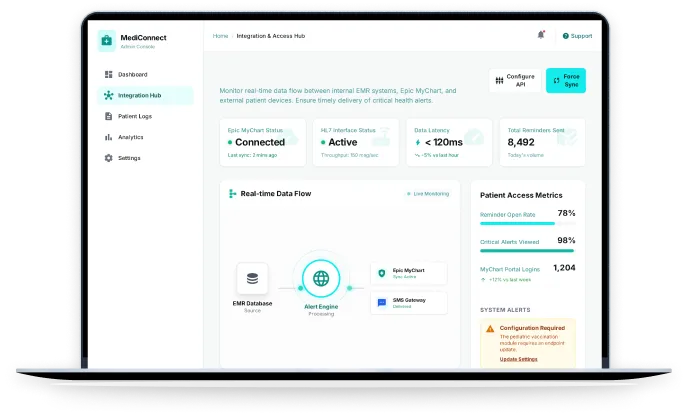Screen dimensions: 688x416
Task: Select Integration Hub in sidebar
Action: [x=139, y=95]
